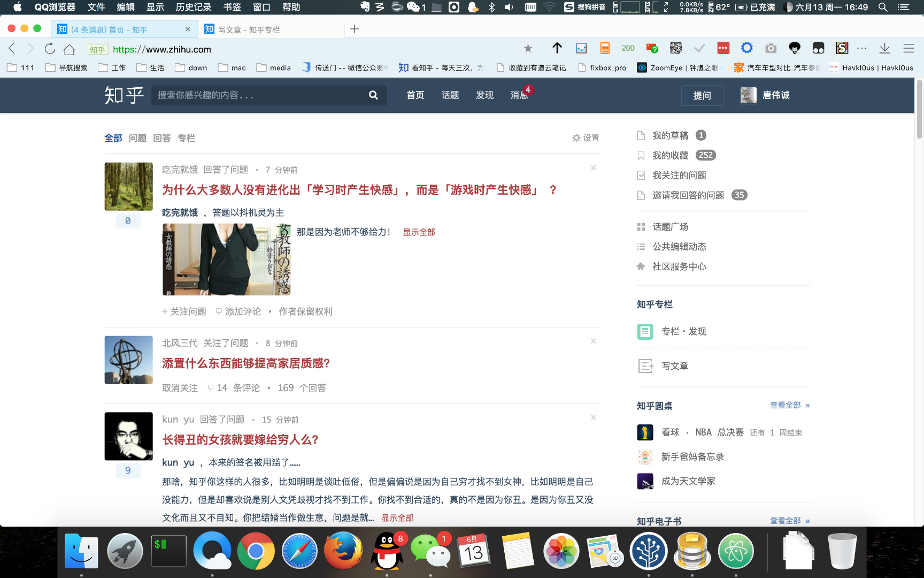This screenshot has height=578, width=924.
Task: Click the blue gear extension icon
Action: [x=747, y=48]
